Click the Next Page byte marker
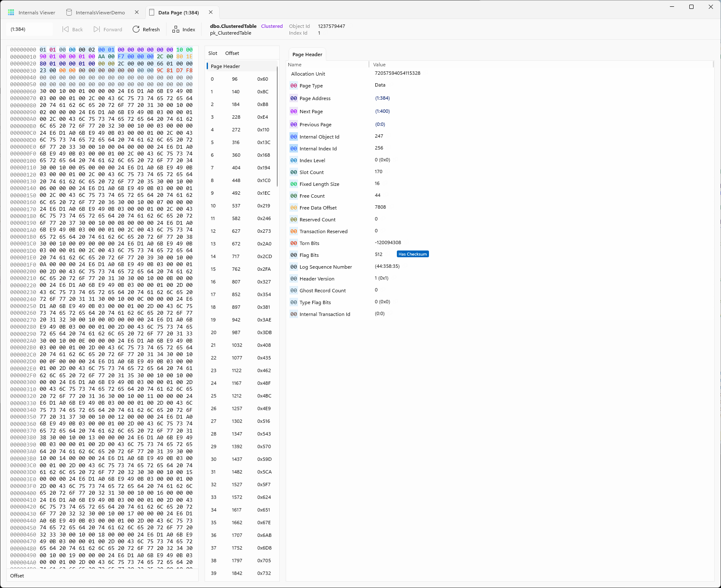 (294, 112)
